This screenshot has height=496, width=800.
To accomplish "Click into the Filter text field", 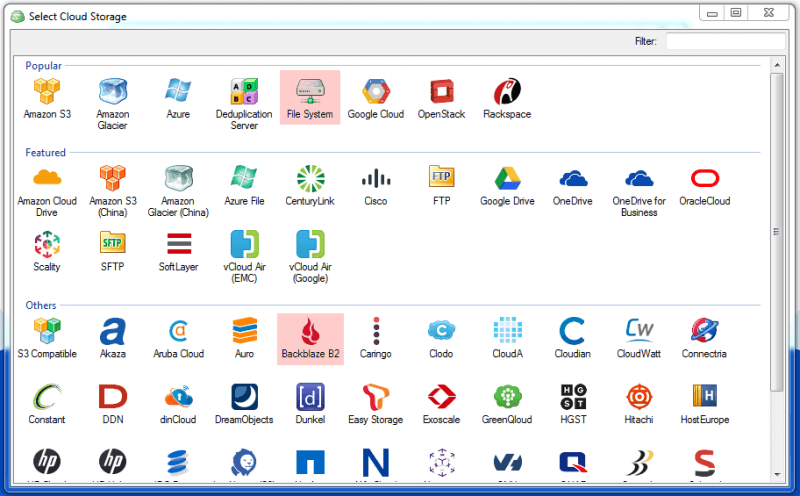I will 725,41.
